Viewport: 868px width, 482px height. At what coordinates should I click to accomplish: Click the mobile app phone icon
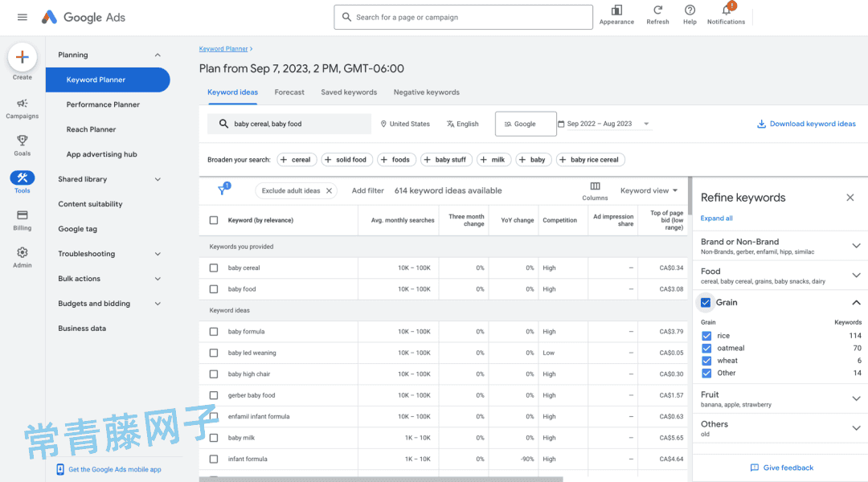click(60, 469)
